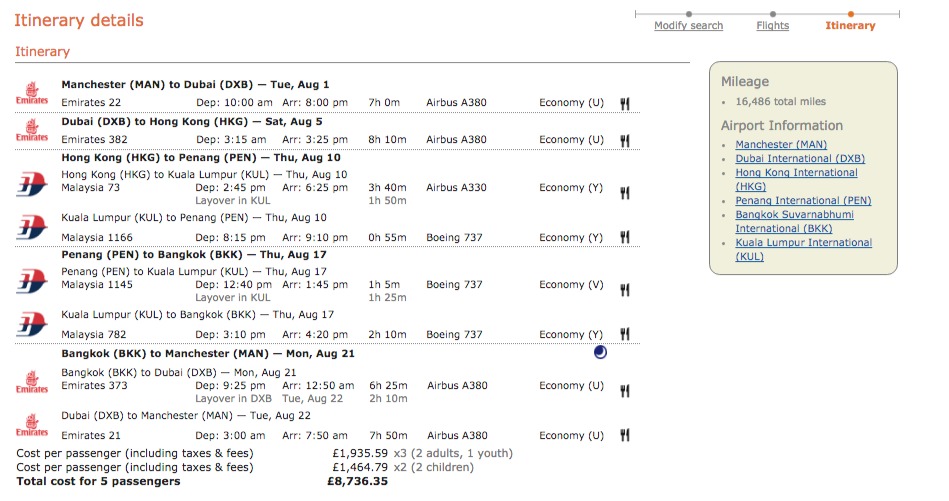Image resolution: width=949 pixels, height=501 pixels.
Task: Click the Malaysia Airlines logo for Malaysia 782
Action: [x=31, y=325]
